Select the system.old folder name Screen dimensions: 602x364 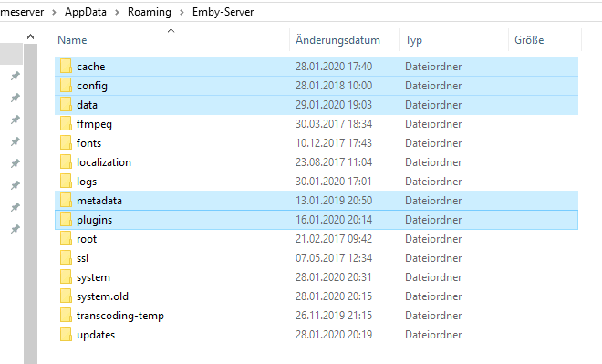102,297
